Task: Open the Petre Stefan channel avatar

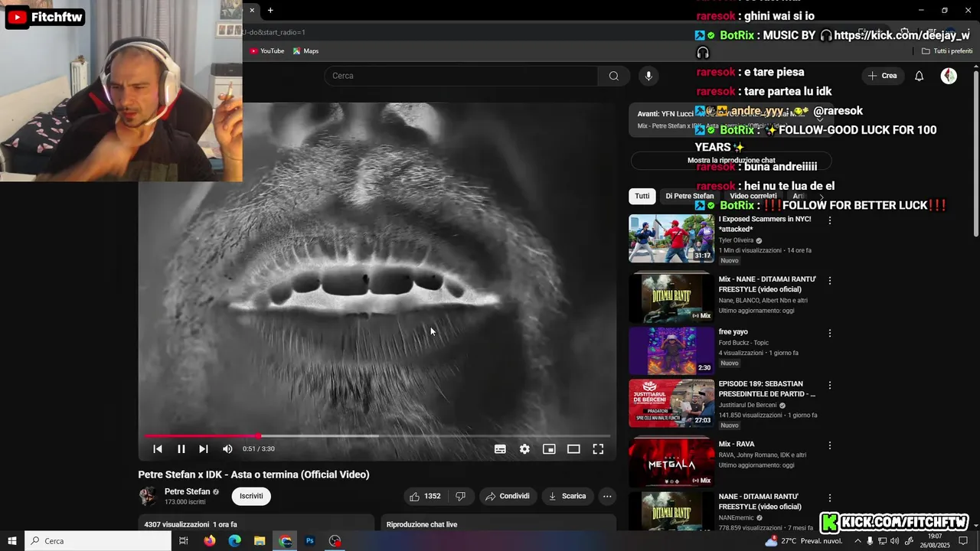Action: coord(148,496)
